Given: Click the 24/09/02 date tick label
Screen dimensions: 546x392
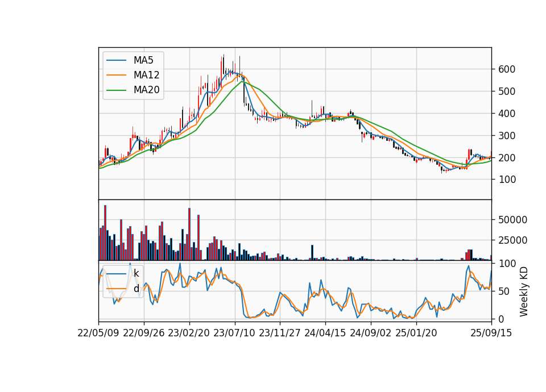Looking at the screenshot, I should 370,333.
